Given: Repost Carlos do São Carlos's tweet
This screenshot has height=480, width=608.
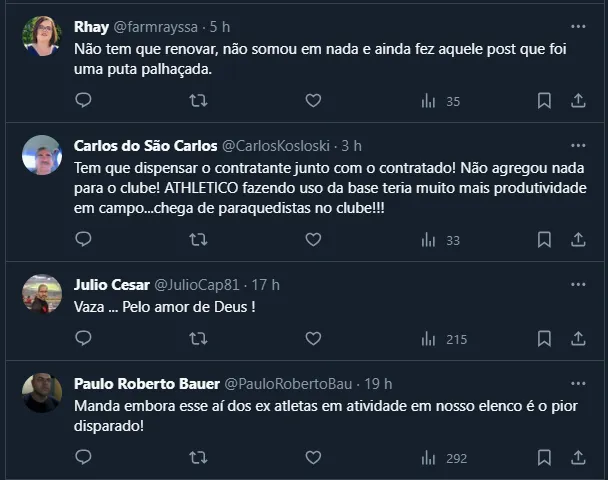Looking at the screenshot, I should tap(198, 239).
